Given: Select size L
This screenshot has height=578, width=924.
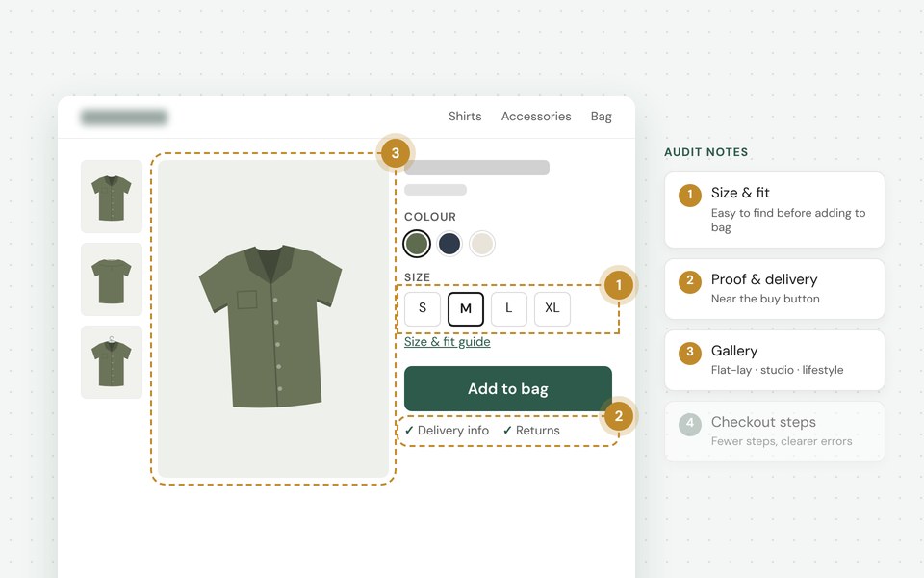Looking at the screenshot, I should pos(509,308).
